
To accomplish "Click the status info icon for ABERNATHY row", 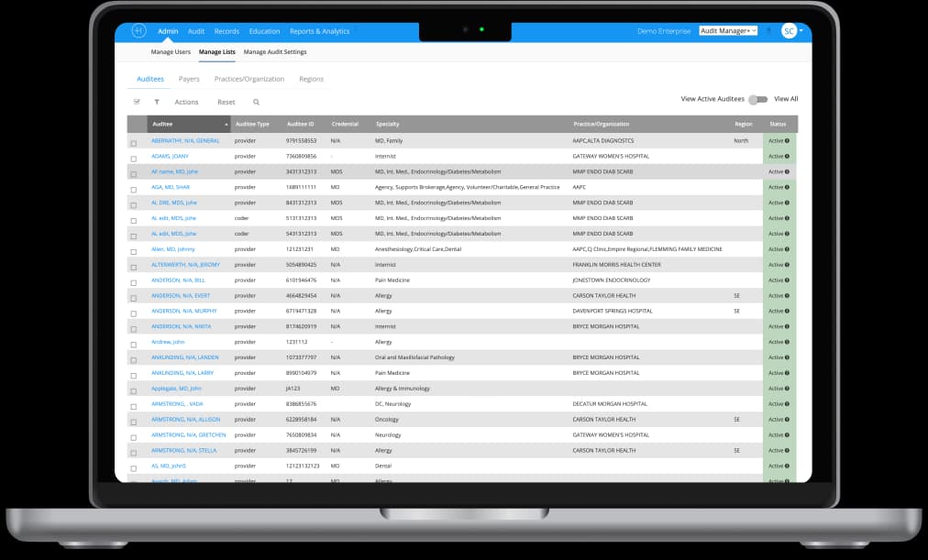I will pyautogui.click(x=787, y=141).
